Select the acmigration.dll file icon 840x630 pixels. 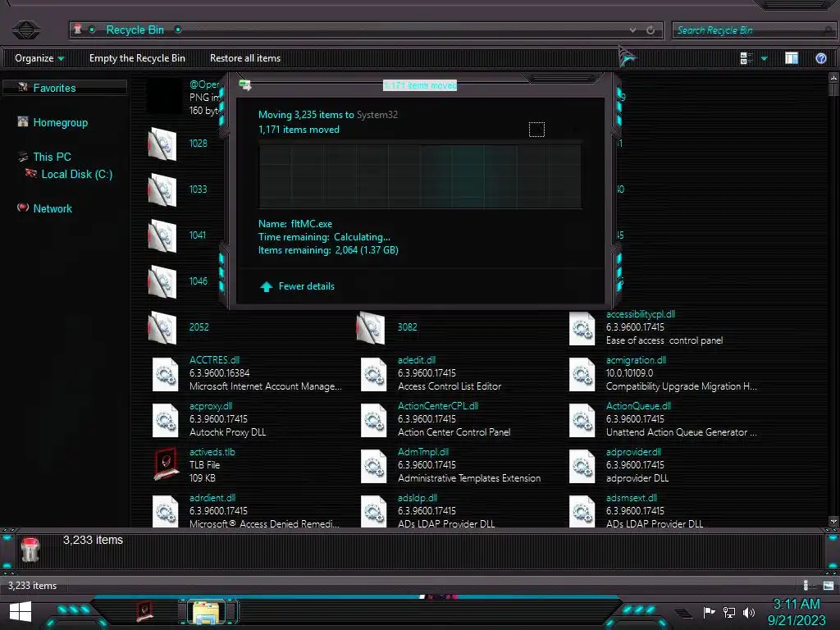[x=582, y=374]
